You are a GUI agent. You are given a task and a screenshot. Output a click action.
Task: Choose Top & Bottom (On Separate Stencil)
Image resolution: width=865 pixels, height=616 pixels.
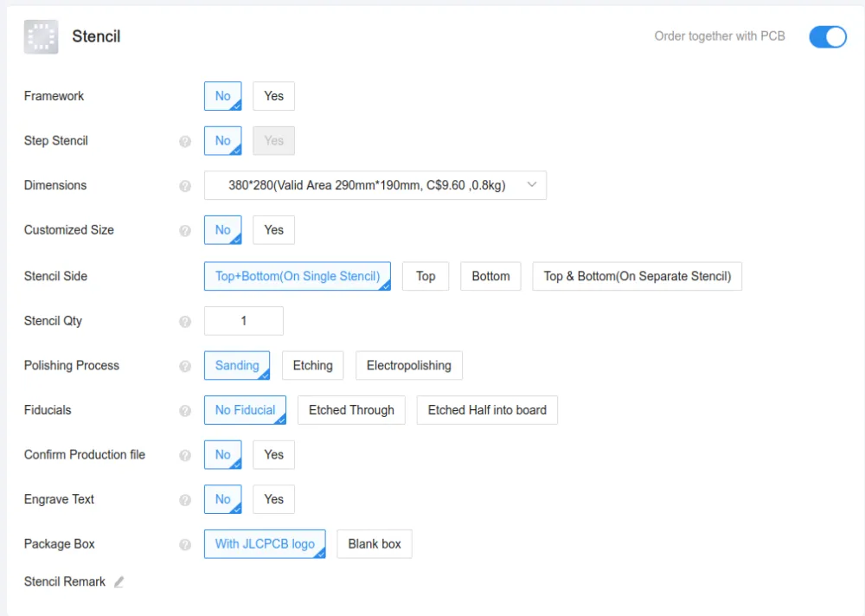637,276
